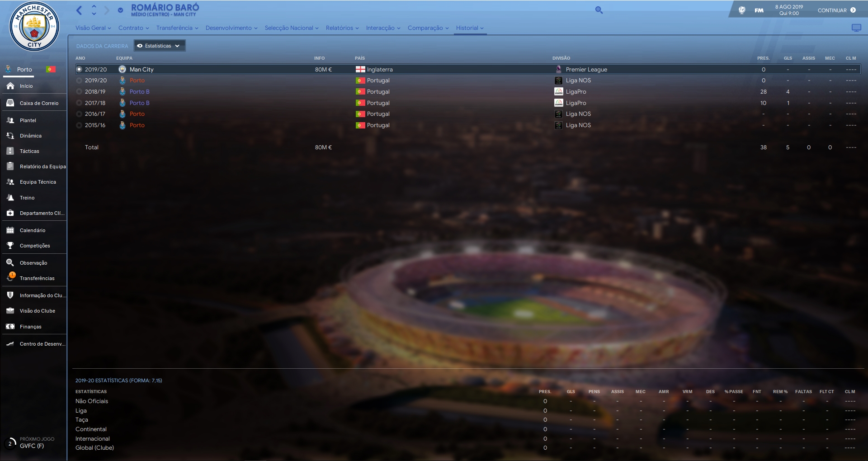Open the 2015/16 Porto club link
Screen dimensions: 868x461
pyautogui.click(x=137, y=125)
